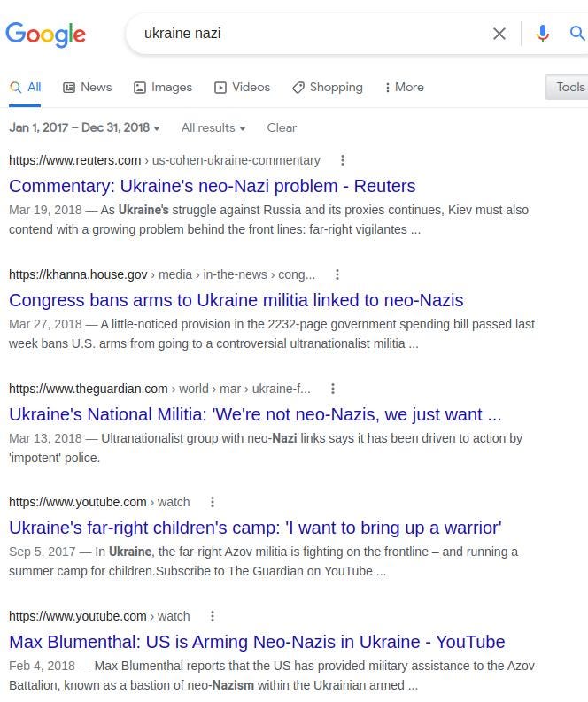This screenshot has width=588, height=702.
Task: Open options menu for the Reuters result
Action: coord(343,160)
